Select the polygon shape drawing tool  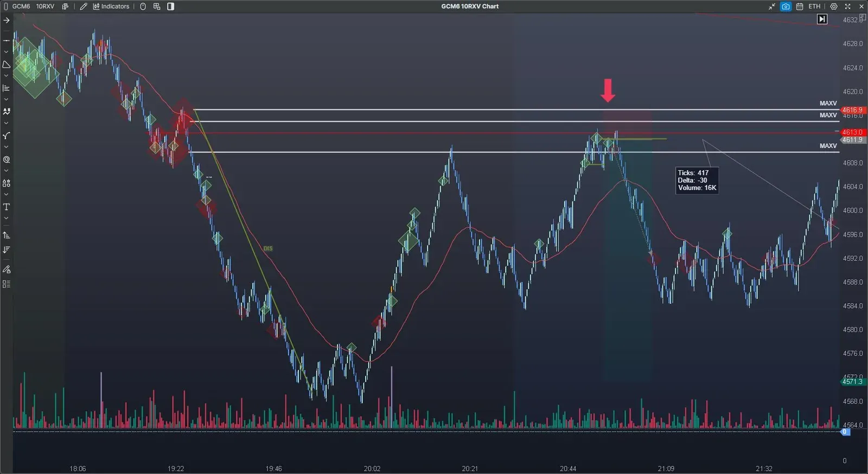pyautogui.click(x=7, y=65)
